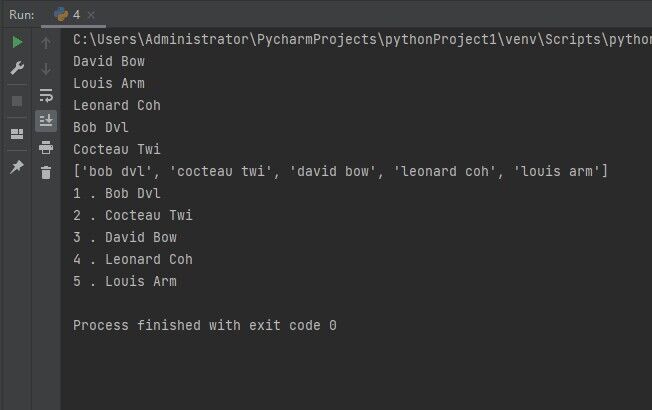
Task: Close the run tab named 4
Action: click(91, 15)
